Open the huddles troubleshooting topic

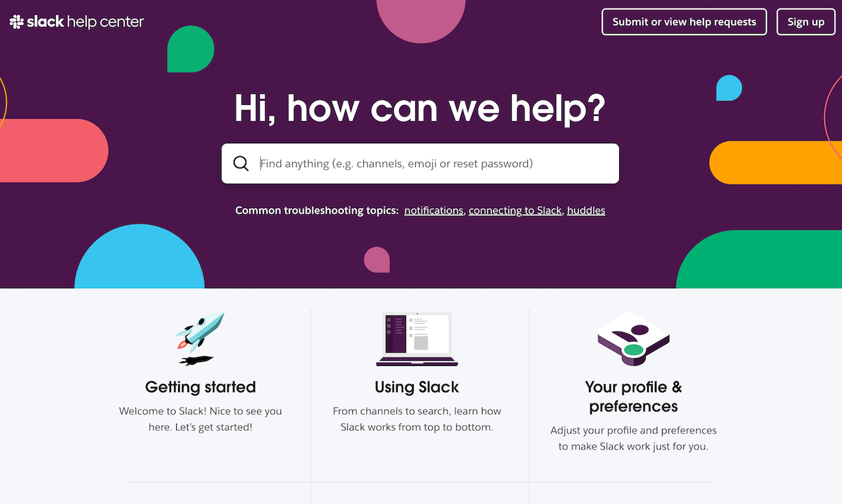(586, 211)
